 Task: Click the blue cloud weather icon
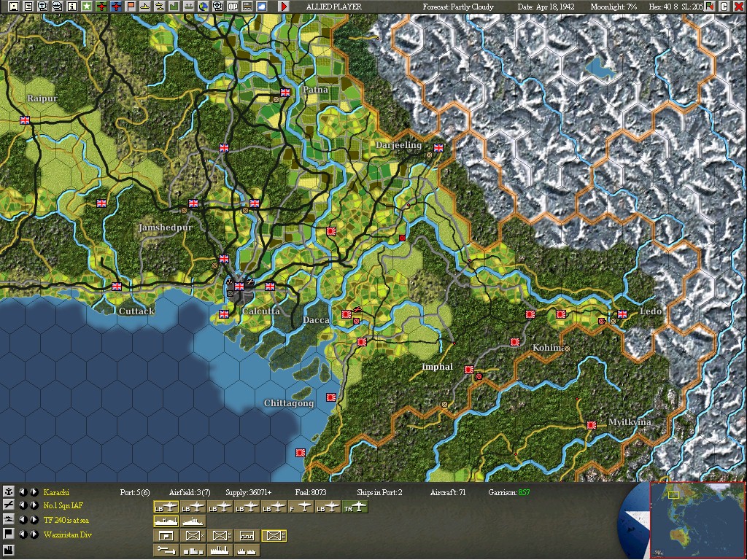coord(262,6)
